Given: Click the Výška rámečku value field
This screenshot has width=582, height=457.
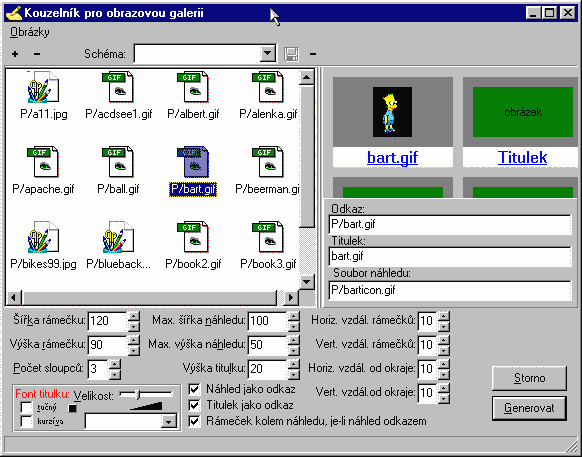Looking at the screenshot, I should [x=108, y=345].
